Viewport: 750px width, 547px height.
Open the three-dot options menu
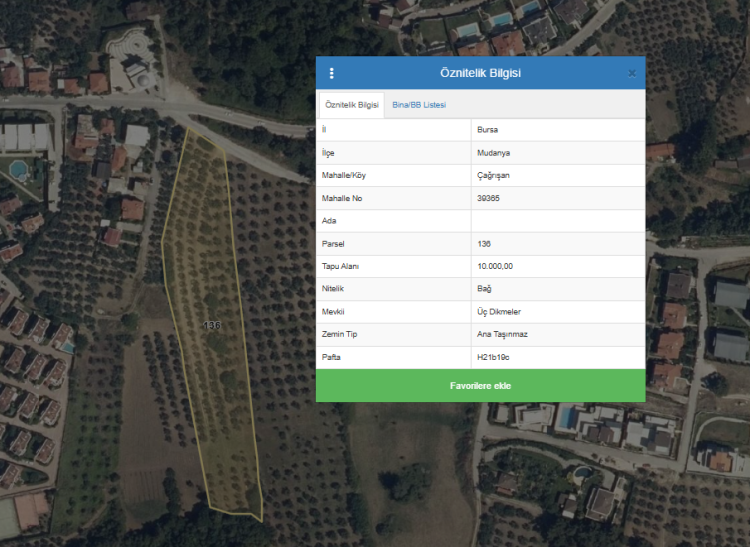(332, 73)
